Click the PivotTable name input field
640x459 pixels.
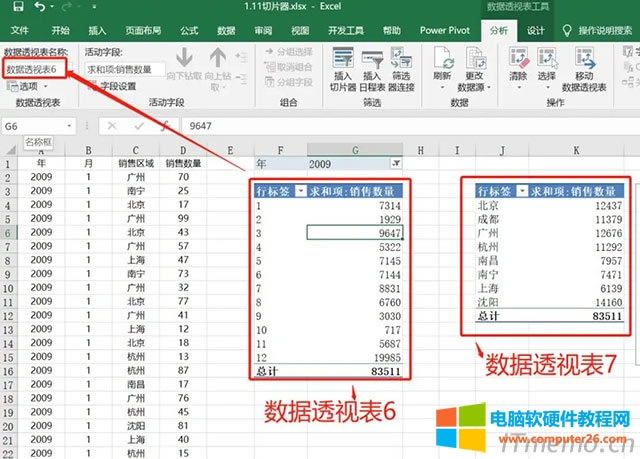click(x=34, y=69)
